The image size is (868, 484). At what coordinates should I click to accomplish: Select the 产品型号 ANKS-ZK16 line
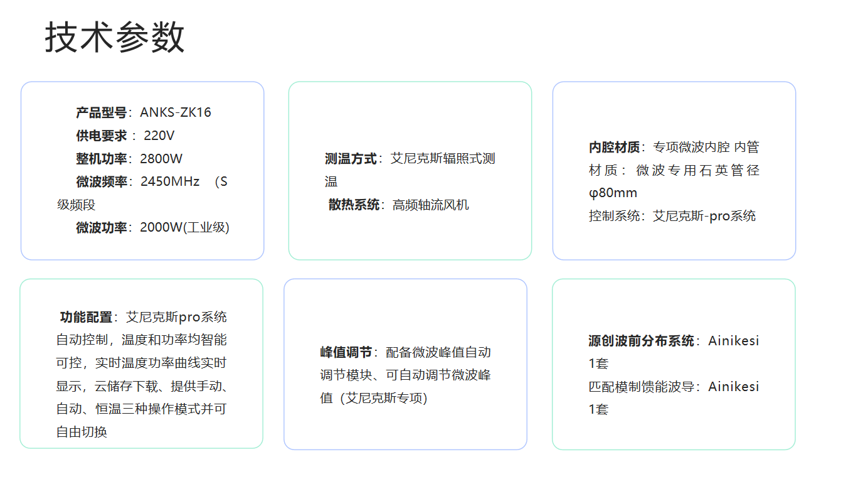144,113
